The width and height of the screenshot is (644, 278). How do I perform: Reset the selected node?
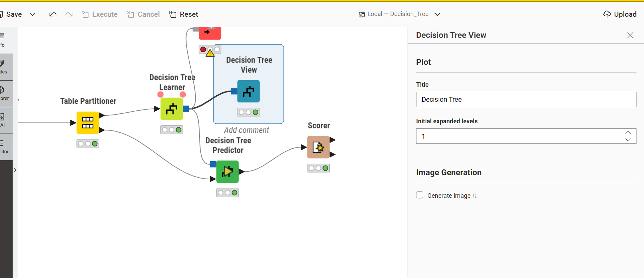pos(183,14)
